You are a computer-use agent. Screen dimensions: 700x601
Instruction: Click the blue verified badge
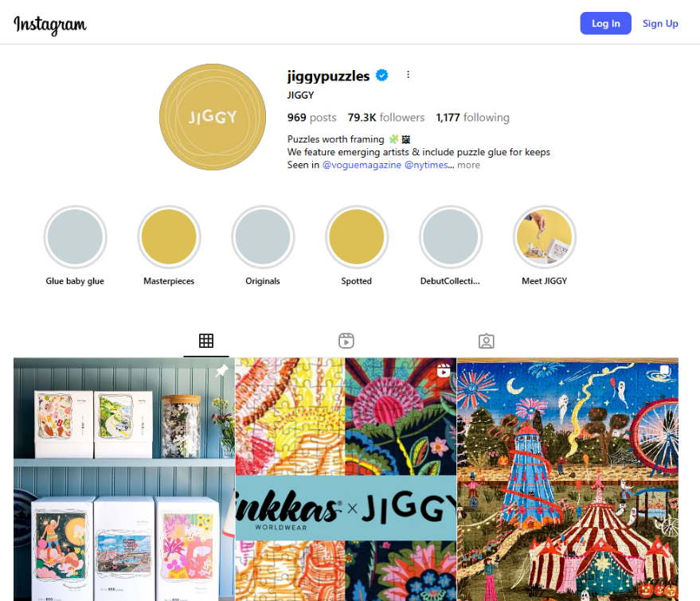pyautogui.click(x=381, y=76)
